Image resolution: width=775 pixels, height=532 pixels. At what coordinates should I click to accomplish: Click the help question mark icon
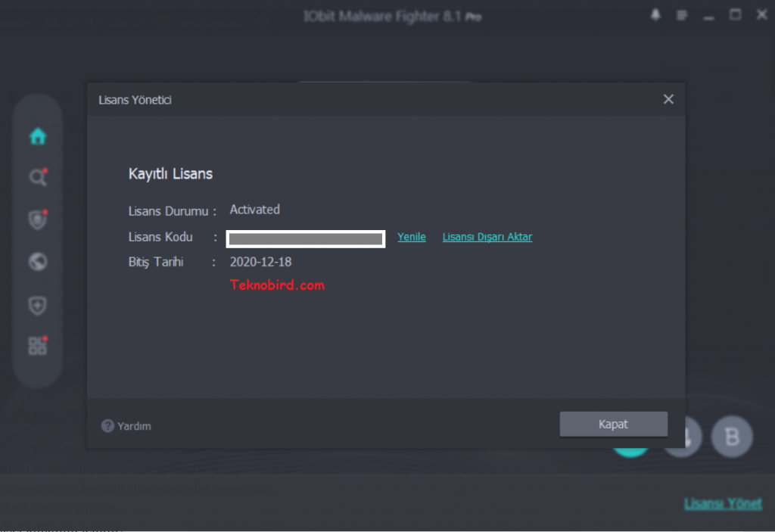pos(107,426)
